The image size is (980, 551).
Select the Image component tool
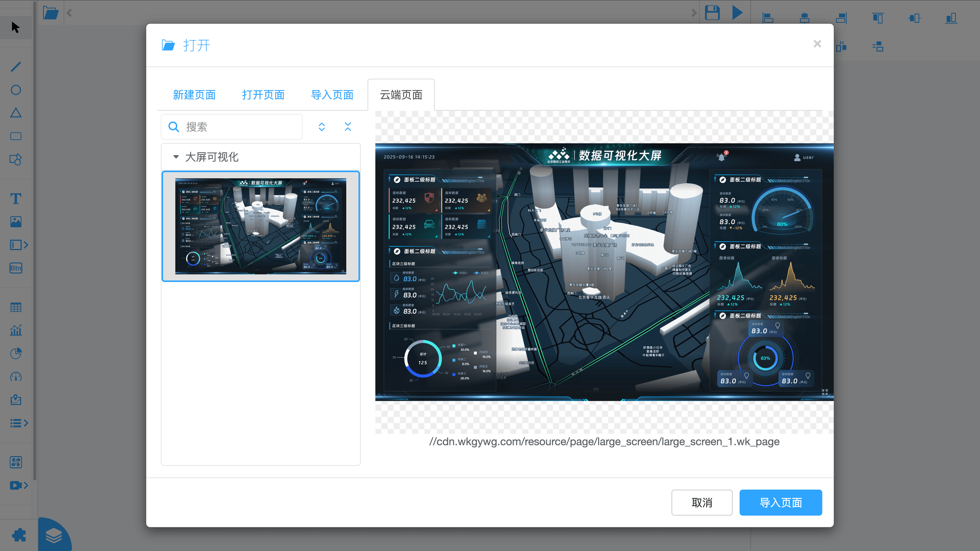tap(16, 222)
